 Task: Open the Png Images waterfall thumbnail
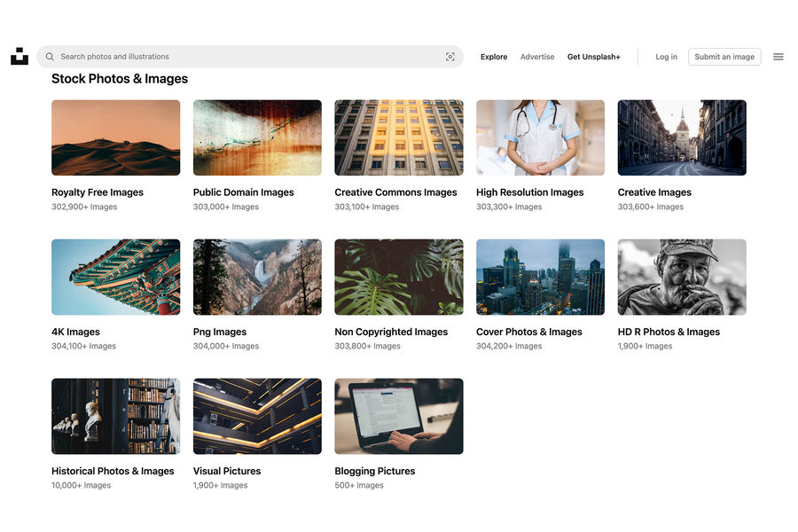[257, 277]
